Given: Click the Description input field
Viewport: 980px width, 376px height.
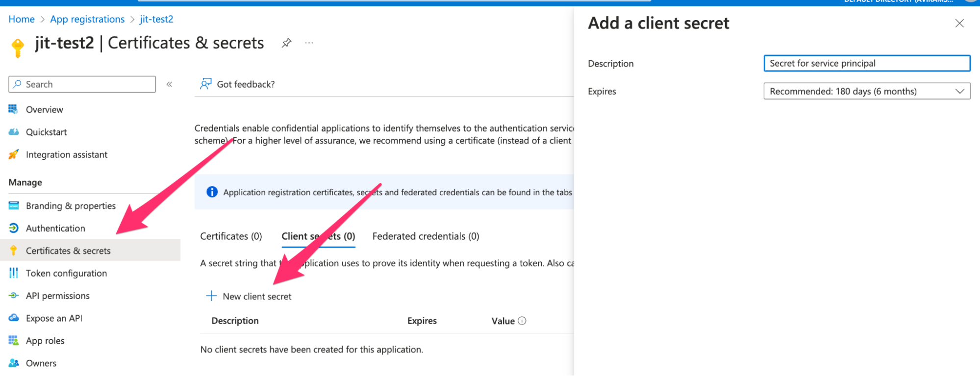Looking at the screenshot, I should (867, 63).
